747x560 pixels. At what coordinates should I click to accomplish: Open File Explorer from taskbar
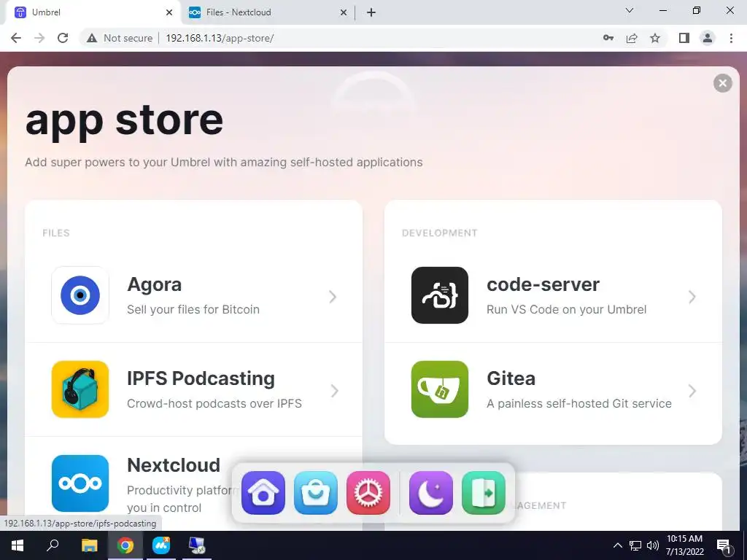click(x=89, y=545)
